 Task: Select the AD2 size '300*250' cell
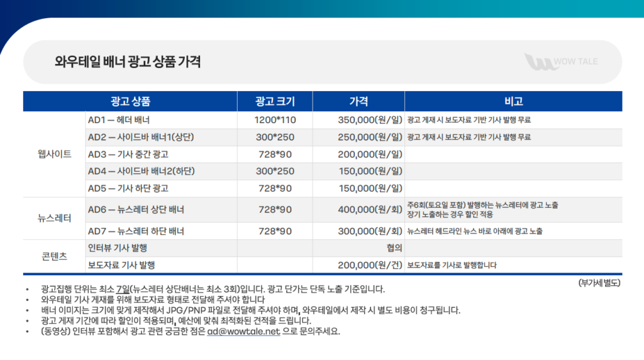tap(275, 137)
